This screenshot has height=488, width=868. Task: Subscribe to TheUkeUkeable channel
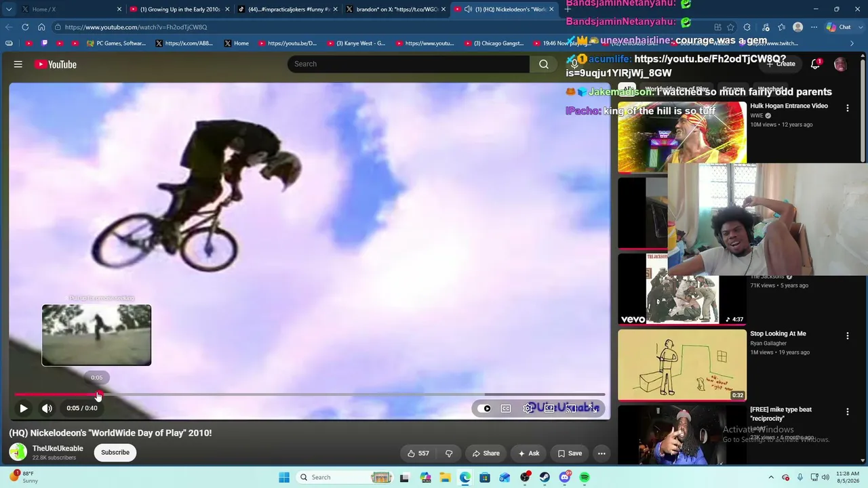pyautogui.click(x=115, y=452)
